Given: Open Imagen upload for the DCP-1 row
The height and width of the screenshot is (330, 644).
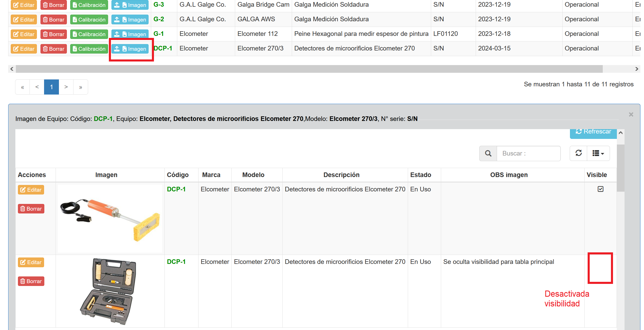Looking at the screenshot, I should [130, 49].
